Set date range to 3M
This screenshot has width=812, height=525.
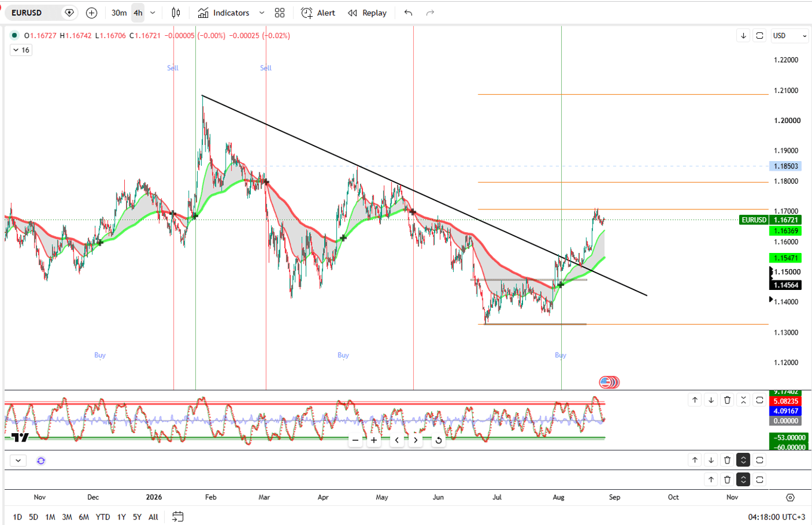67,517
